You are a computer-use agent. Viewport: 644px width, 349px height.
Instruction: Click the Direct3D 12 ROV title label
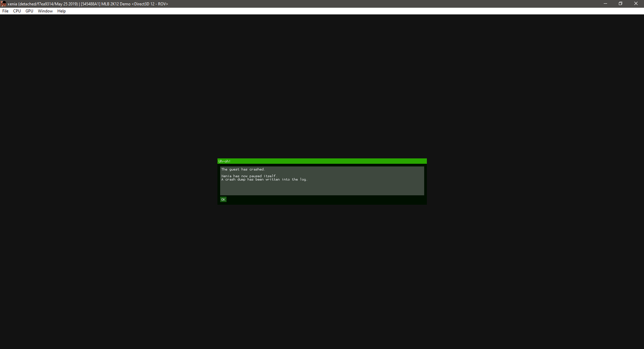(150, 4)
